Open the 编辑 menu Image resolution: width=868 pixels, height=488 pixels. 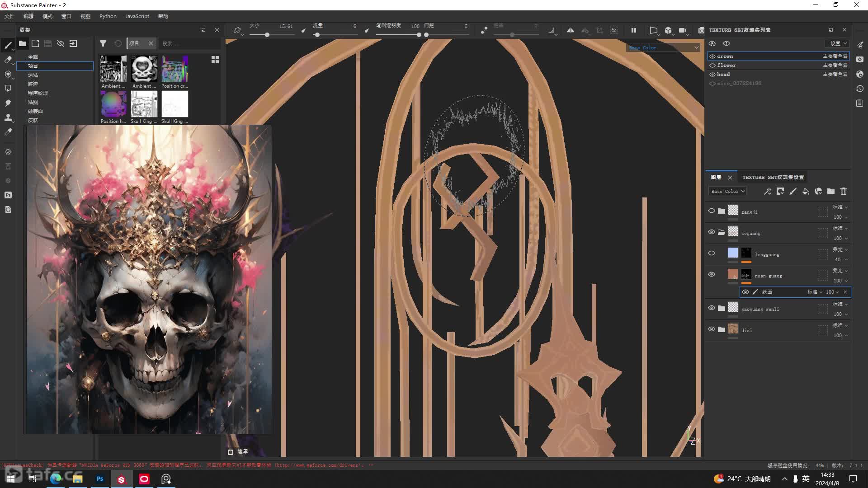28,16
